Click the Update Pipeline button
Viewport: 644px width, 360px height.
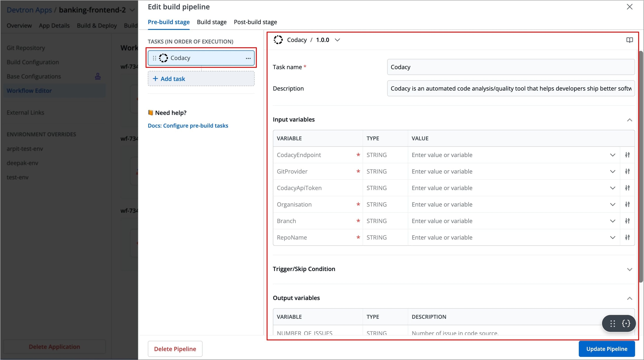[607, 349]
